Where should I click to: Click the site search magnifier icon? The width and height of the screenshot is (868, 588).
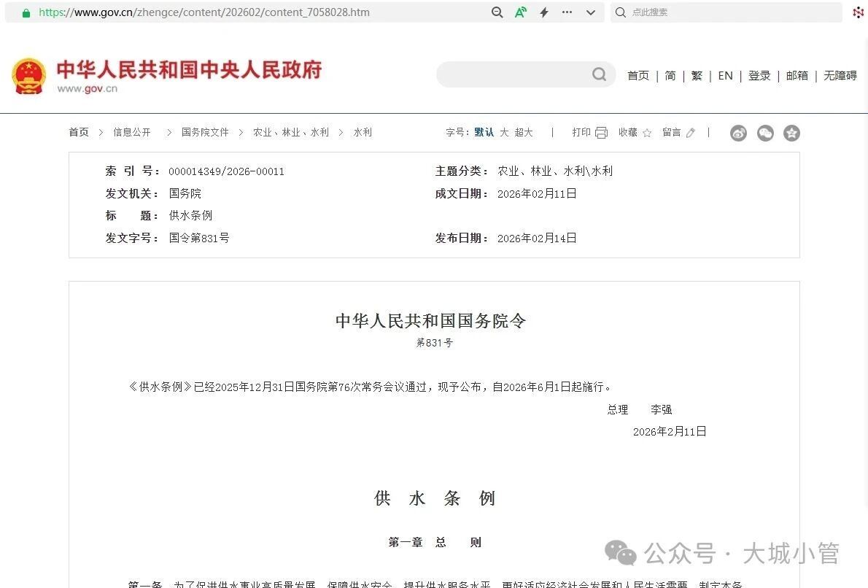click(x=599, y=74)
